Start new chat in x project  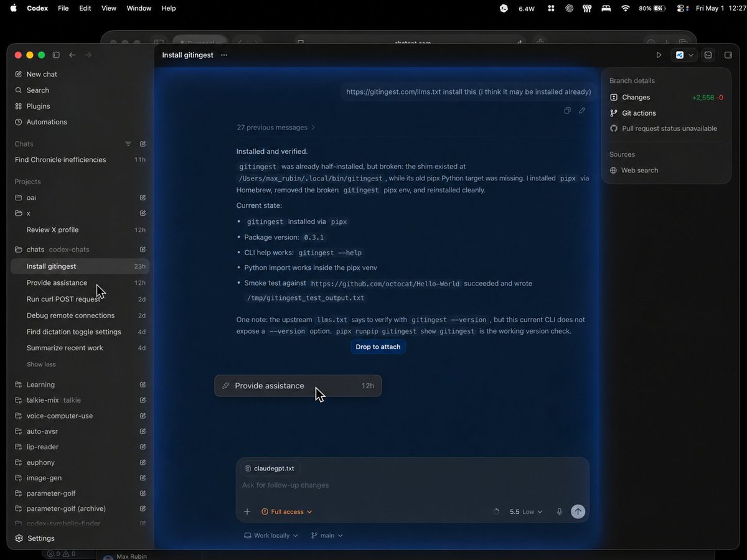[143, 213]
